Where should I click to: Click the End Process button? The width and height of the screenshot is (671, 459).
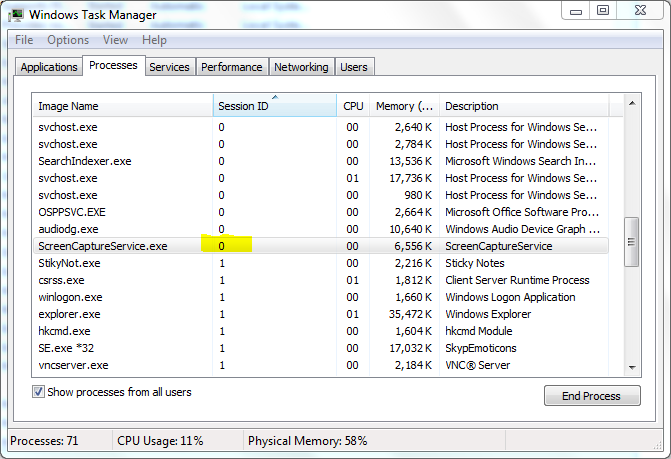pyautogui.click(x=592, y=396)
